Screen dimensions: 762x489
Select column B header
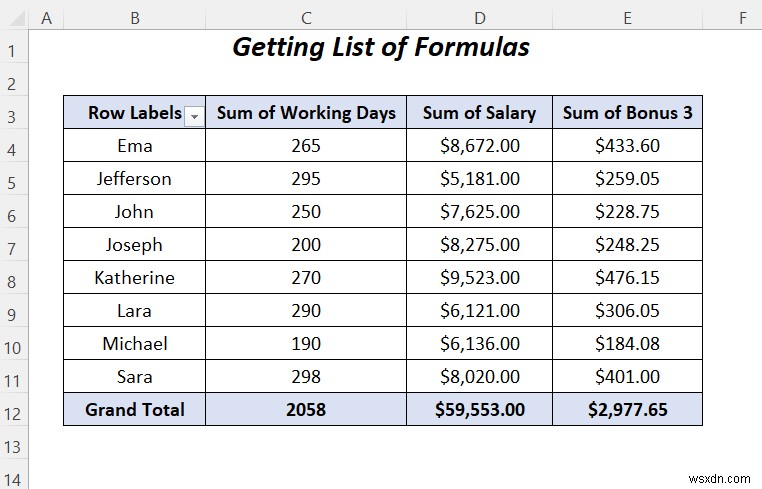135,17
